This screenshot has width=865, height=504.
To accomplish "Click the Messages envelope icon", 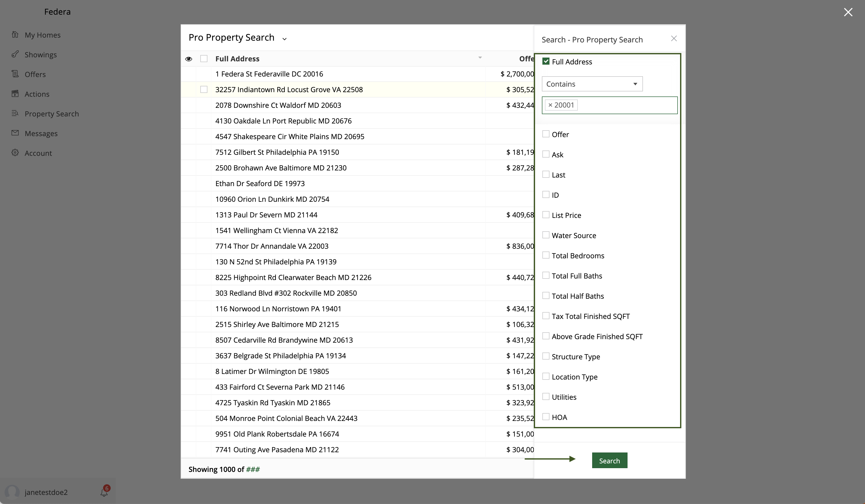I will [15, 133].
